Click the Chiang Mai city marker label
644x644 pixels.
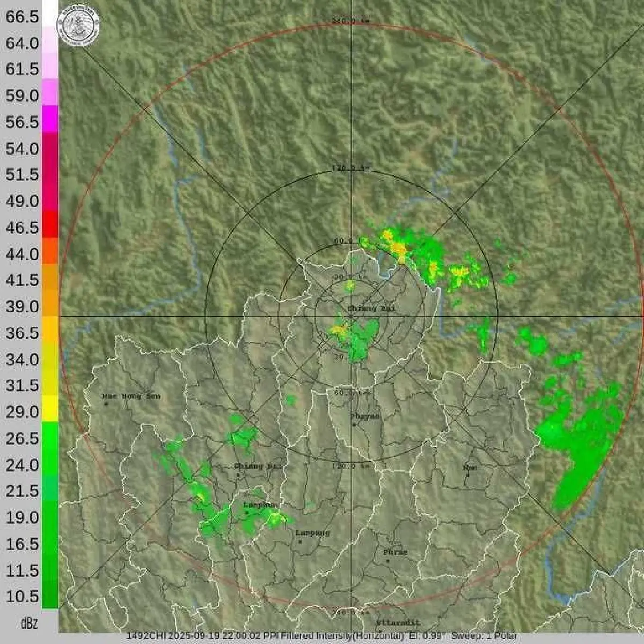(258, 466)
